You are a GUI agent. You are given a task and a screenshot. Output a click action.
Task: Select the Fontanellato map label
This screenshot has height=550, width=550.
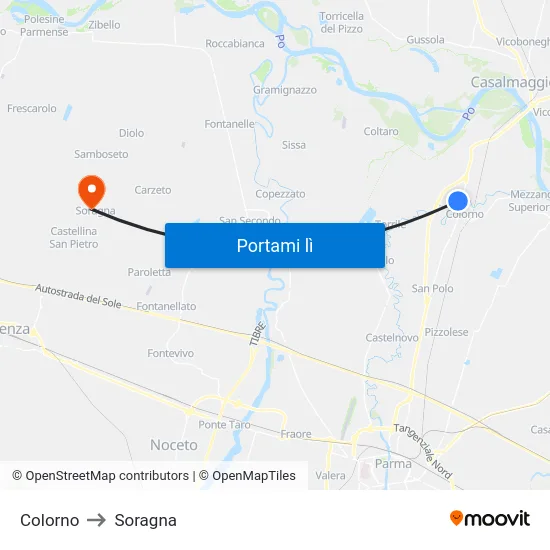click(x=166, y=306)
